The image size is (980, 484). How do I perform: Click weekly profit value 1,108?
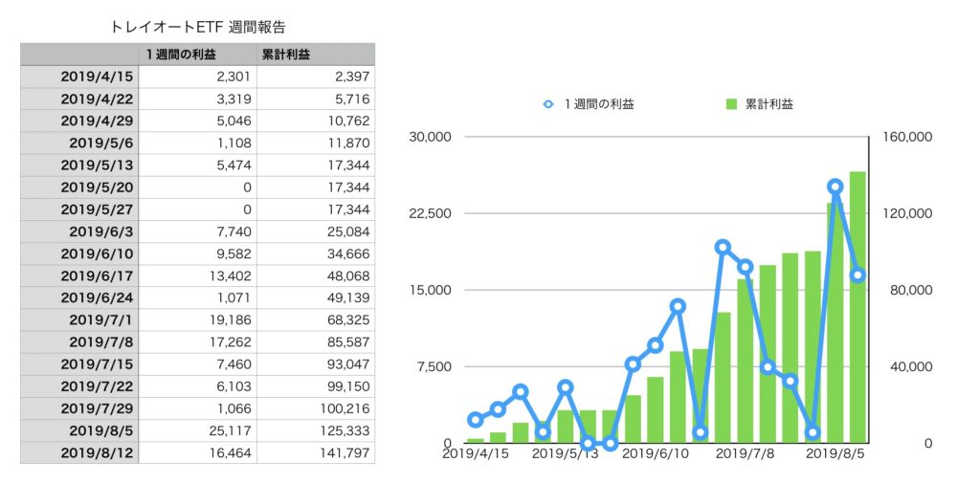[236, 143]
